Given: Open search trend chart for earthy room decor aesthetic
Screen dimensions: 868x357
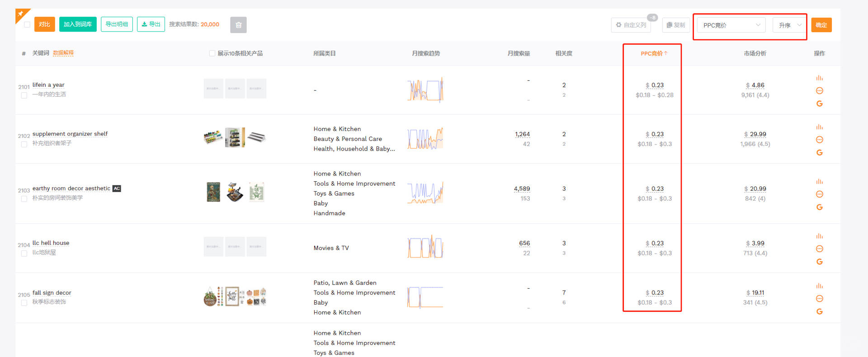Looking at the screenshot, I should tap(425, 193).
